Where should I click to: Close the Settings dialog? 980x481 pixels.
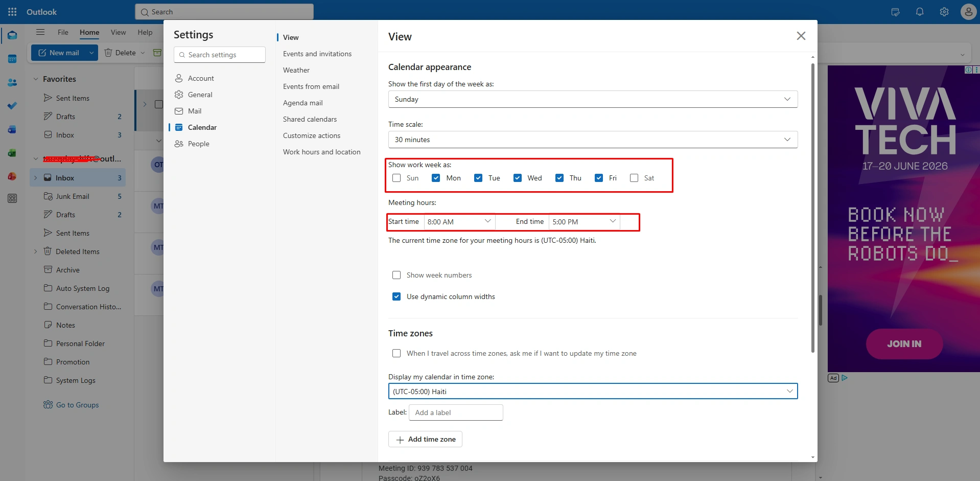tap(801, 36)
